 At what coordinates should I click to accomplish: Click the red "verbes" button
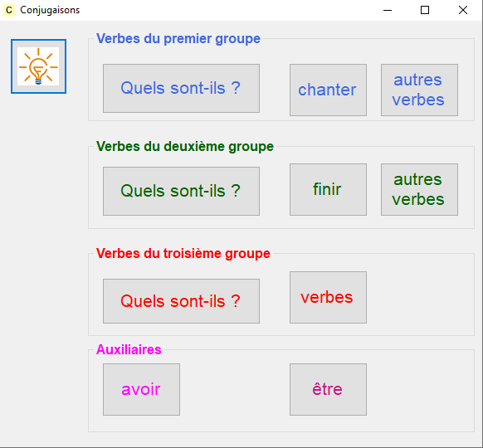tap(328, 298)
